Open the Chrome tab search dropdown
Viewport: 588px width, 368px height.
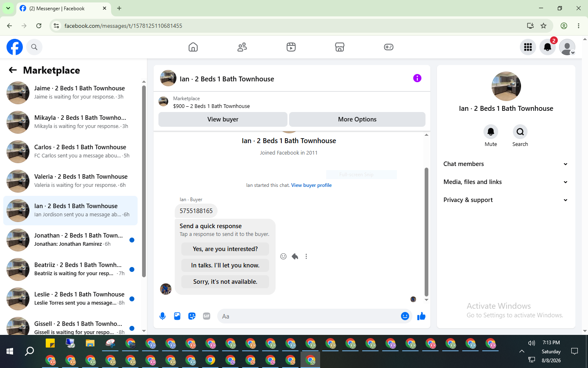pos(8,8)
